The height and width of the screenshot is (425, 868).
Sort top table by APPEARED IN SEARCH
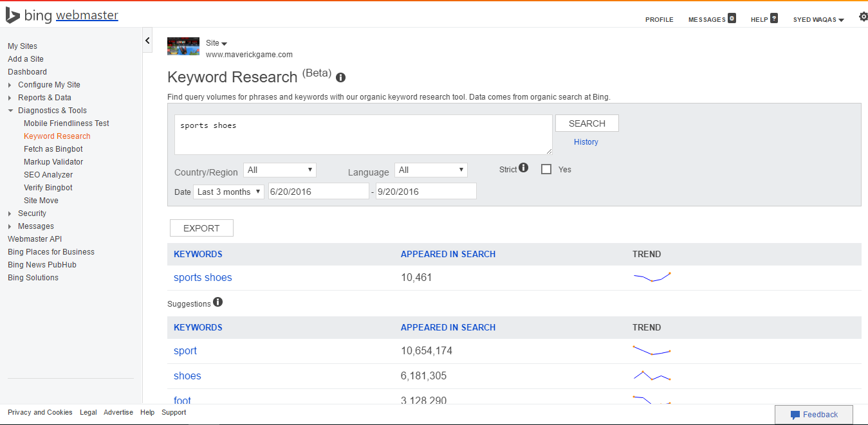pyautogui.click(x=448, y=254)
